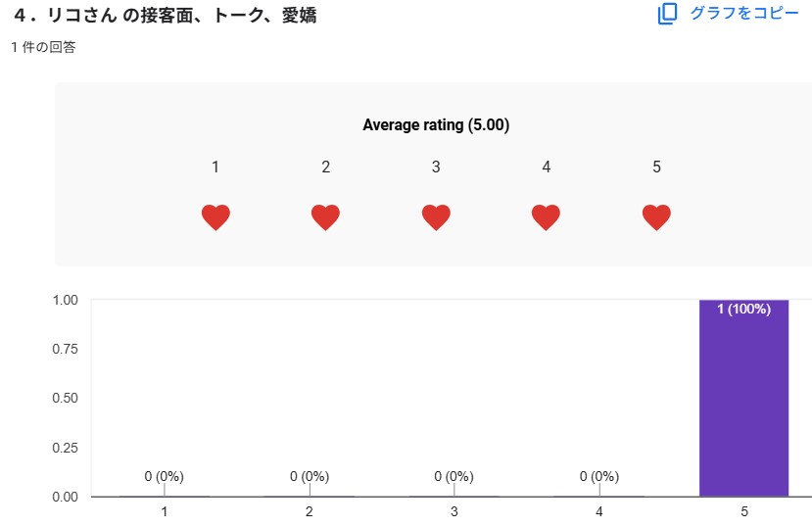Click the heart icon under rating 5
The width and height of the screenshot is (812, 527).
[656, 217]
